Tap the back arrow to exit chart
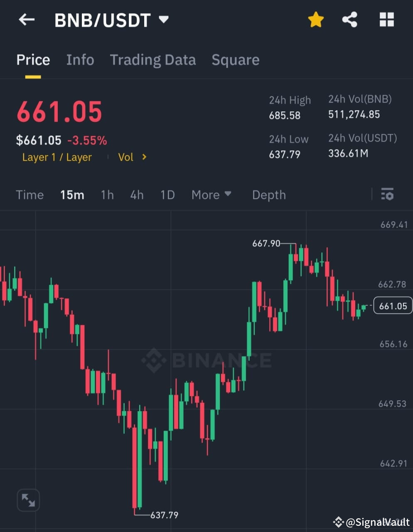The width and height of the screenshot is (413, 532). coord(26,20)
